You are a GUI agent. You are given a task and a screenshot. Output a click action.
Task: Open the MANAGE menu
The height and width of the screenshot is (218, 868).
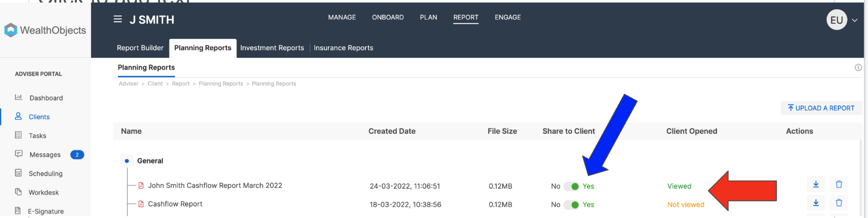tap(342, 17)
